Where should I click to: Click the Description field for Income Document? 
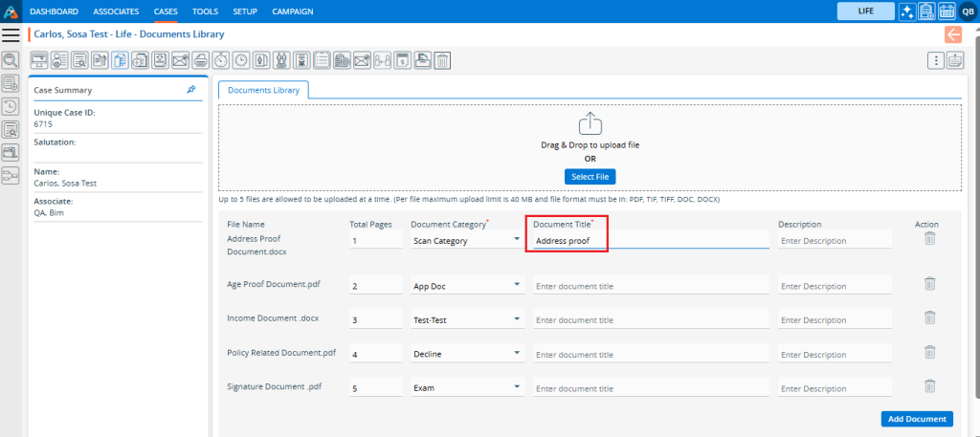pyautogui.click(x=834, y=319)
